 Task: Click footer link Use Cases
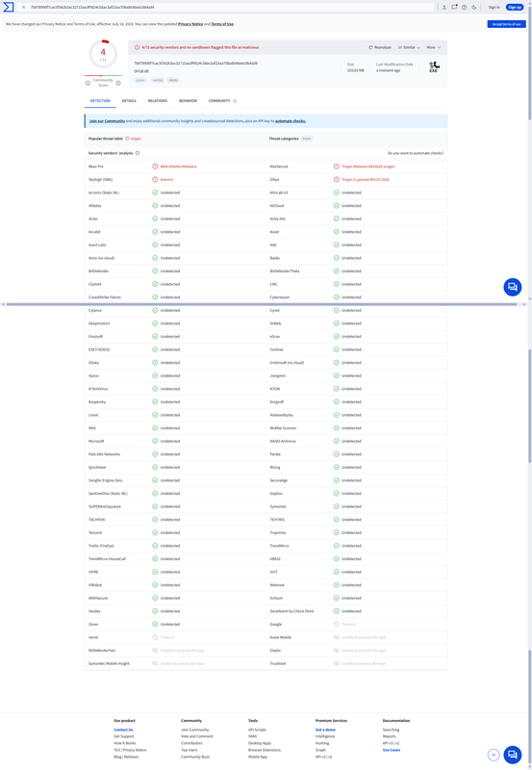point(392,750)
